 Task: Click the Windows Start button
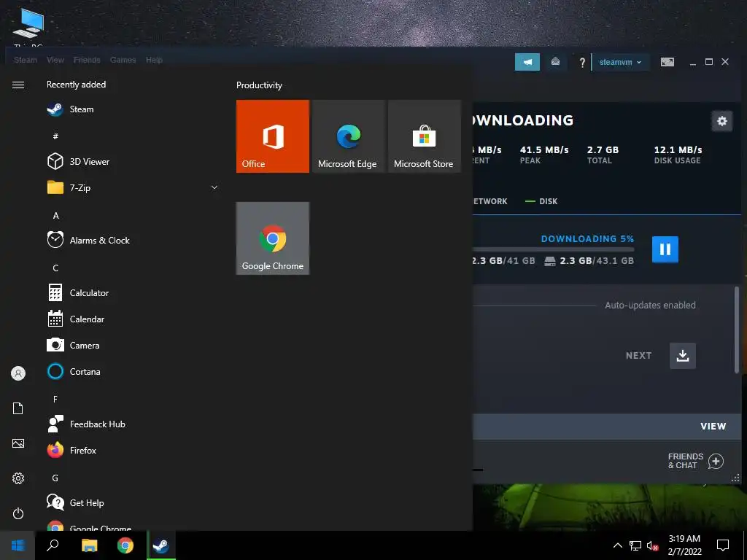18,545
